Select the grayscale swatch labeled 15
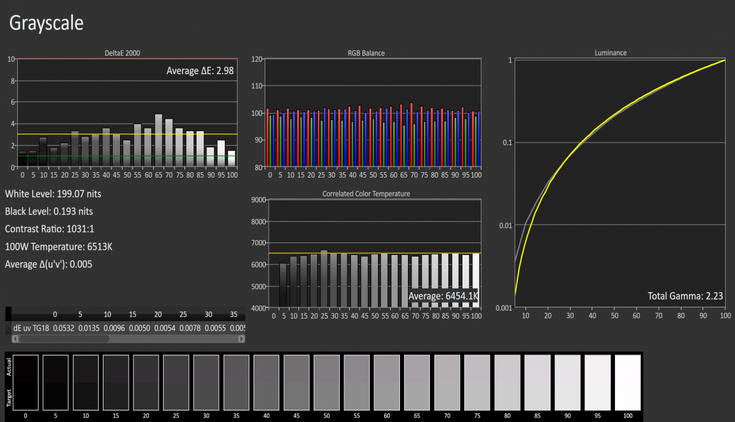Image resolution: width=735 pixels, height=422 pixels. click(x=116, y=383)
